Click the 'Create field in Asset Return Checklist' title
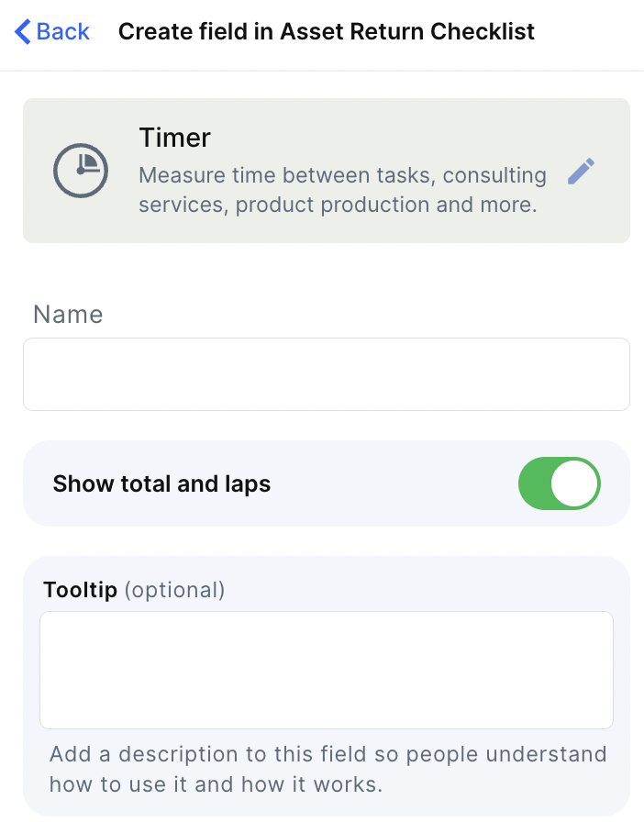 (326, 32)
